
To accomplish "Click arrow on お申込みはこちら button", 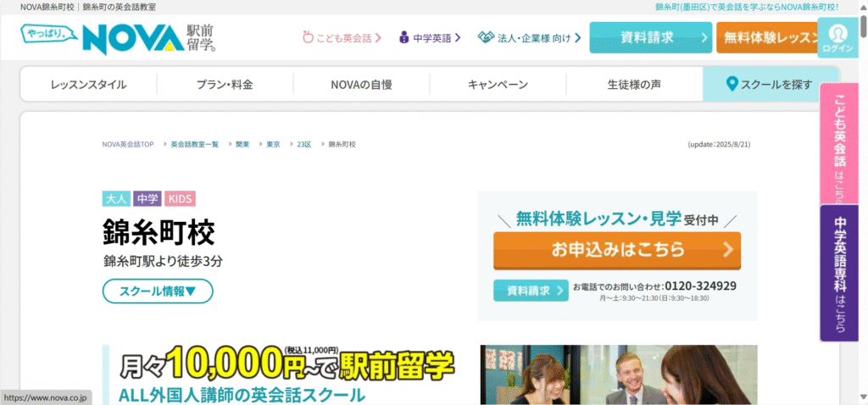I will coord(726,250).
